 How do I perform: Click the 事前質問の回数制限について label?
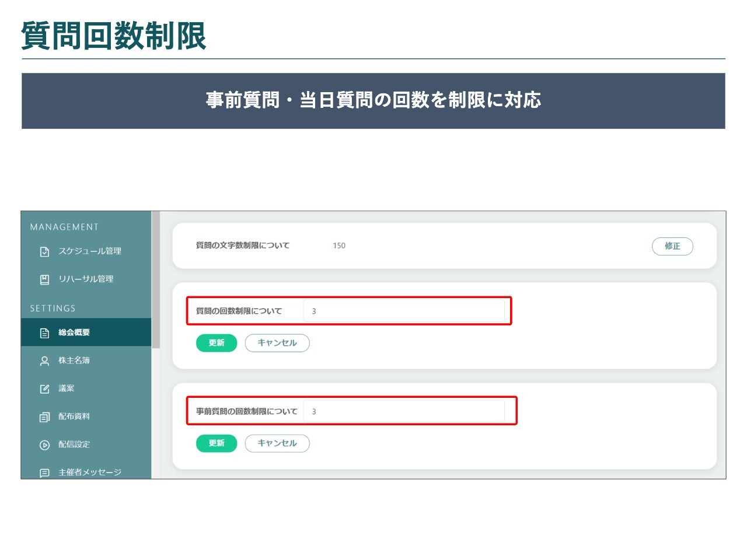tap(247, 411)
